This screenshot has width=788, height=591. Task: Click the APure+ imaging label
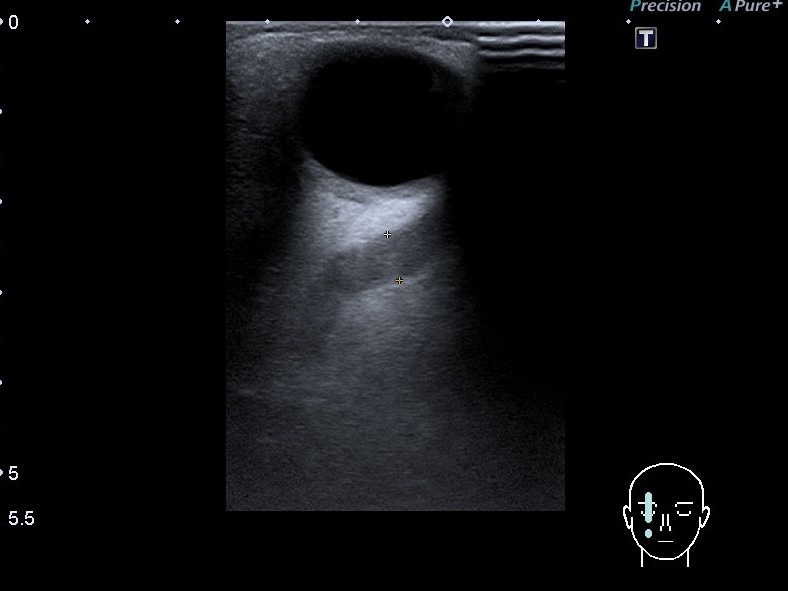click(750, 7)
